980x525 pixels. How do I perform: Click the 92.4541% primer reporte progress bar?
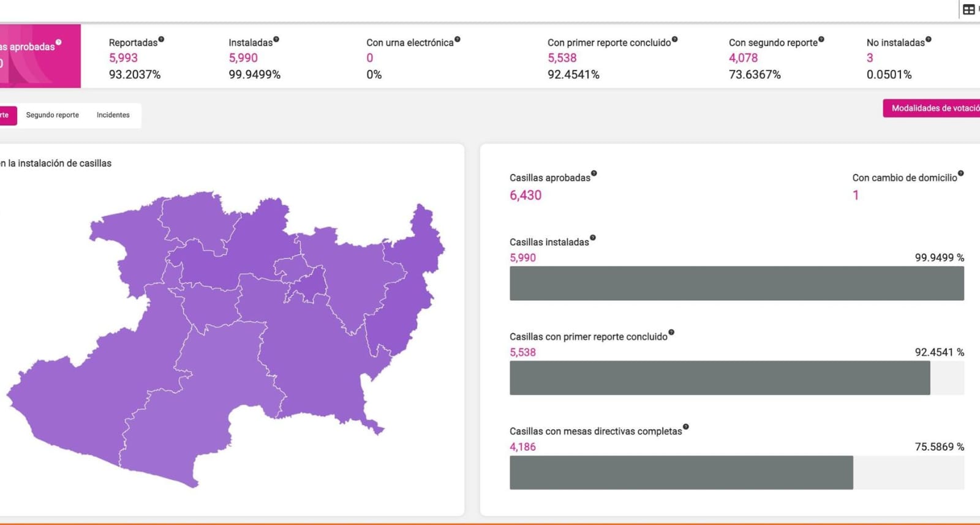[x=720, y=378]
